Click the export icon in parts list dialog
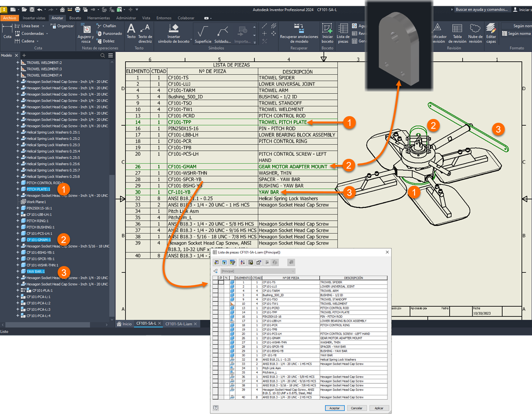 (x=250, y=262)
